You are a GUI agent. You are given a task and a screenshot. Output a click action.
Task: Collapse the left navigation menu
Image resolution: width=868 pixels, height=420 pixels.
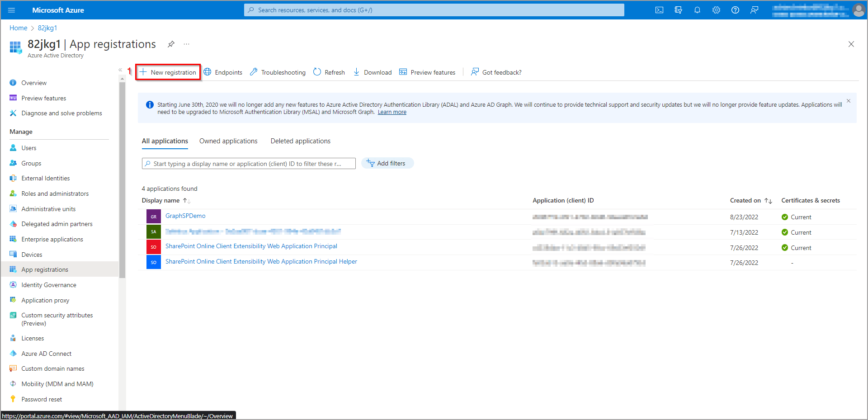(120, 70)
